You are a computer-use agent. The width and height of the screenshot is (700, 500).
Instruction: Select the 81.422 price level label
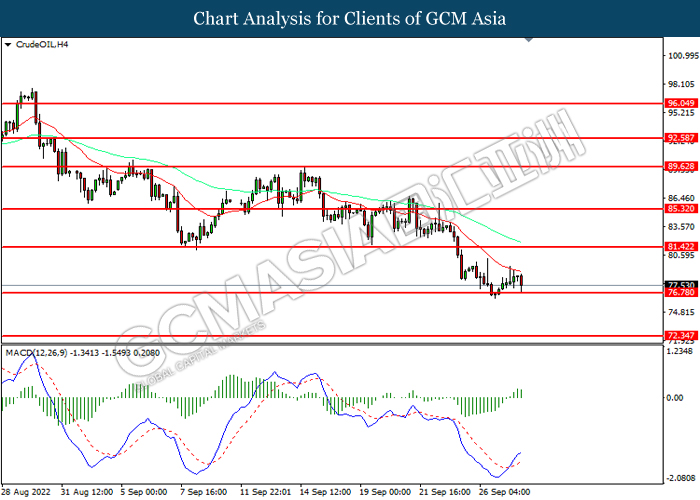(x=681, y=247)
